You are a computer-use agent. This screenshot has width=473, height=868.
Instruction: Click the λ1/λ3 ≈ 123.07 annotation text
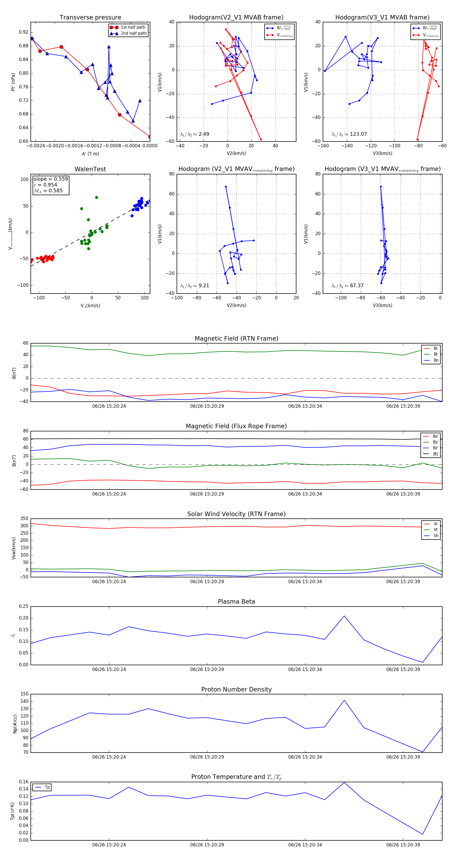[349, 134]
